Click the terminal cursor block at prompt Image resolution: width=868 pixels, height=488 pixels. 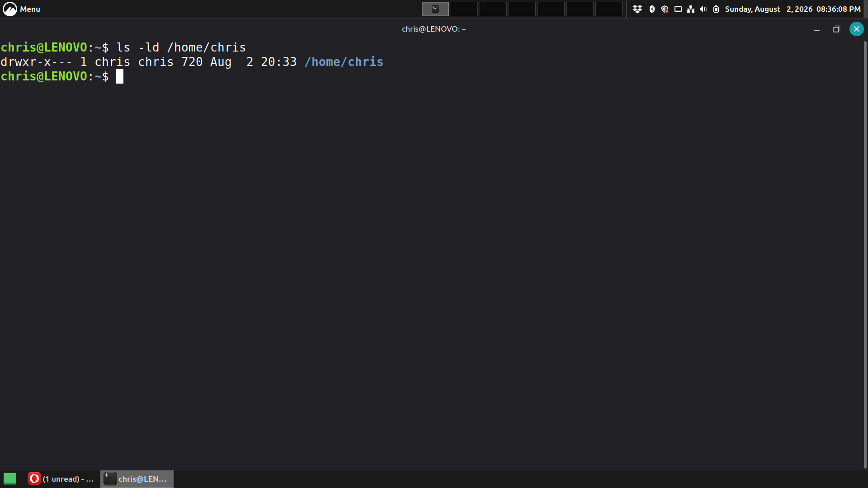coord(120,76)
